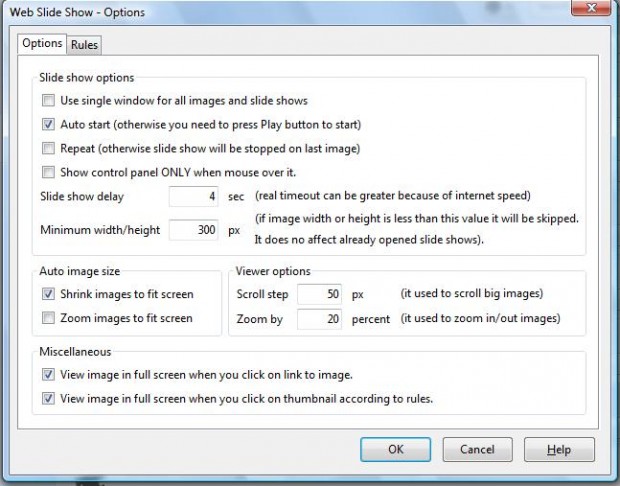Select the Options tab
The height and width of the screenshot is (486, 620).
pyautogui.click(x=42, y=43)
